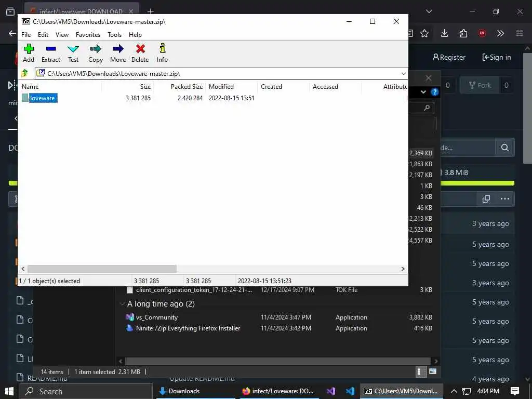The width and height of the screenshot is (532, 399).
Task: Open Firefox downloads panel icon
Action: (x=445, y=33)
